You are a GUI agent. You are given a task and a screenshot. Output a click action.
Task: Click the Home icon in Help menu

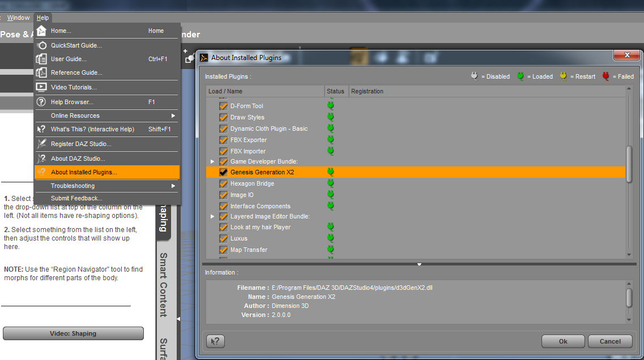click(41, 31)
